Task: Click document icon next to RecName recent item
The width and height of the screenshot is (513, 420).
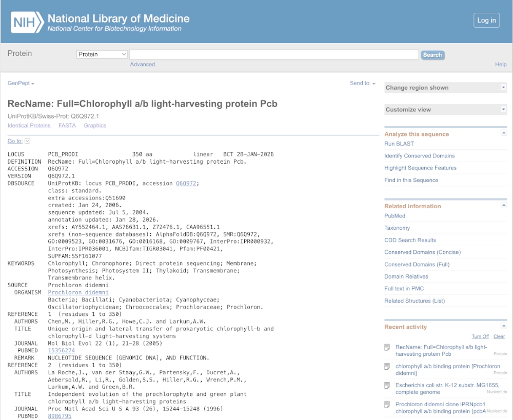Action: tap(387, 348)
